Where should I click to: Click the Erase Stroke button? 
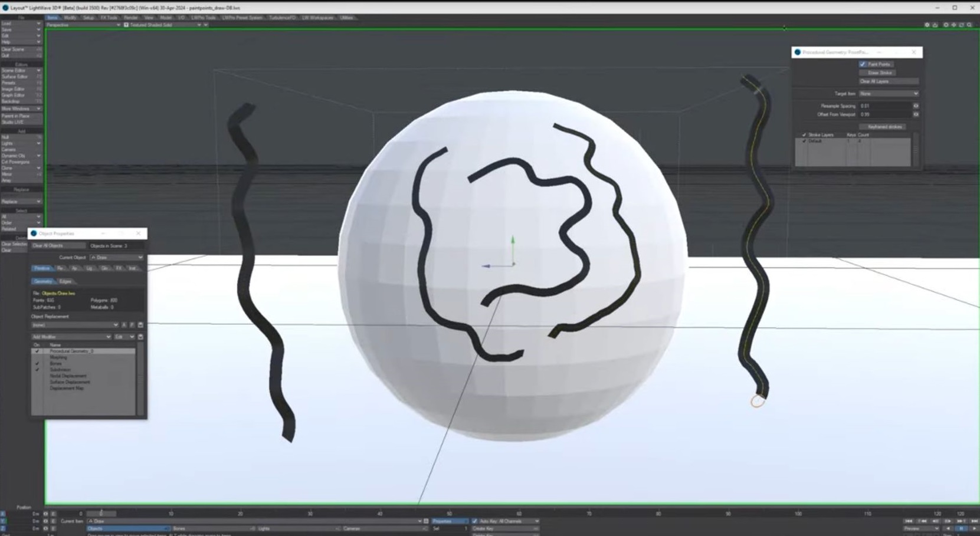[879, 73]
